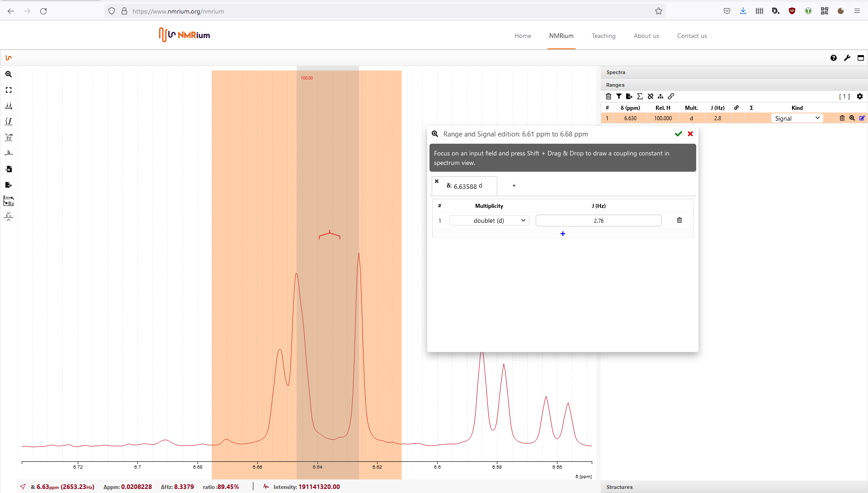Viewport: 868px width, 493px height.
Task: Click the NMRium logo
Action: tap(184, 35)
